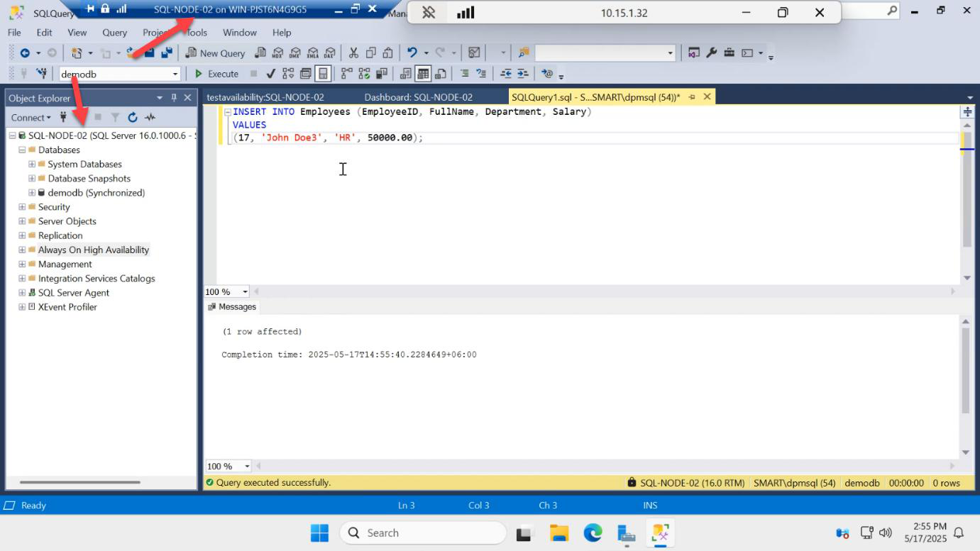Open the File menu
The width and height of the screenshot is (980, 551).
tap(14, 33)
